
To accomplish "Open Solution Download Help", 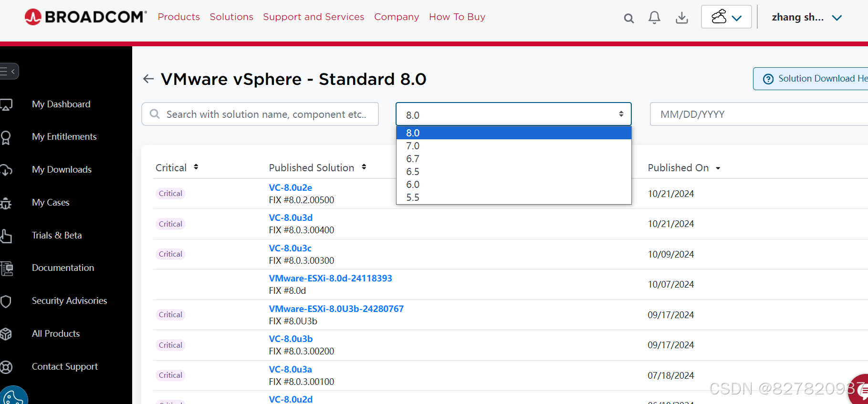I will (810, 79).
